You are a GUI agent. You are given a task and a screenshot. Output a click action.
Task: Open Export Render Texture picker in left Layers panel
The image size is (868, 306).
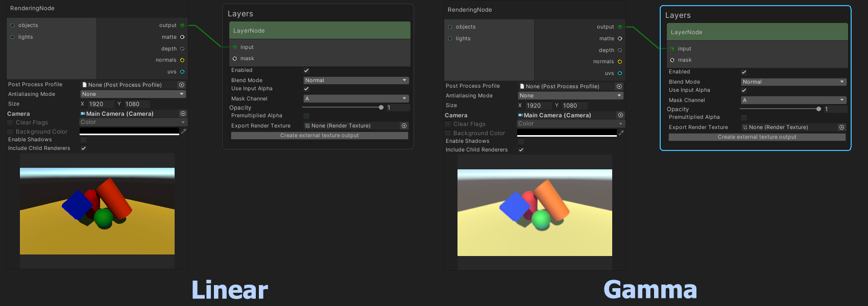[x=404, y=125]
